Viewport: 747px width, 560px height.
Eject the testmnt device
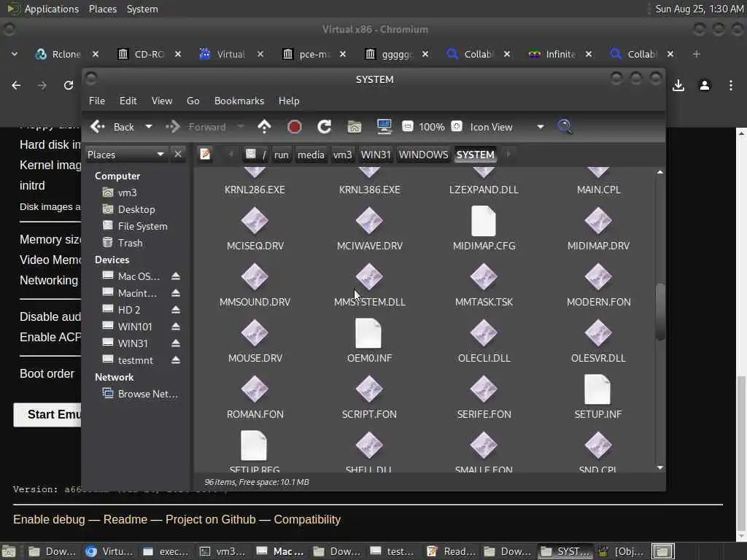pos(176,360)
